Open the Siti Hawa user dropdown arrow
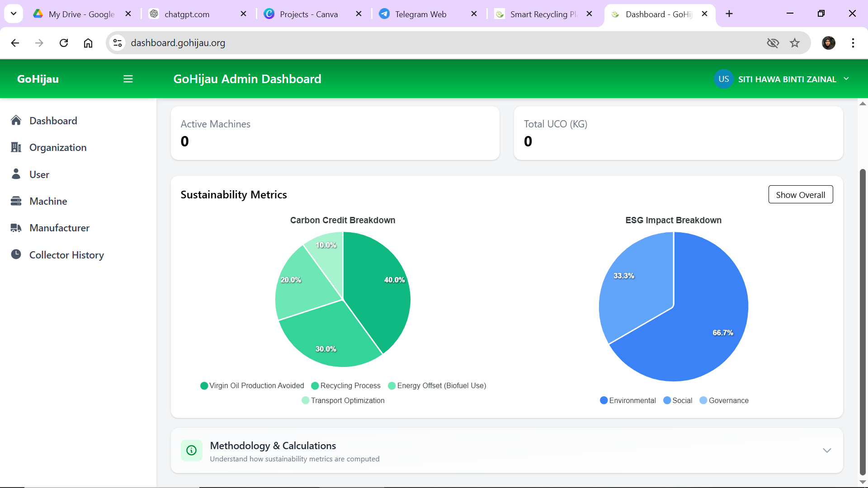 click(846, 79)
